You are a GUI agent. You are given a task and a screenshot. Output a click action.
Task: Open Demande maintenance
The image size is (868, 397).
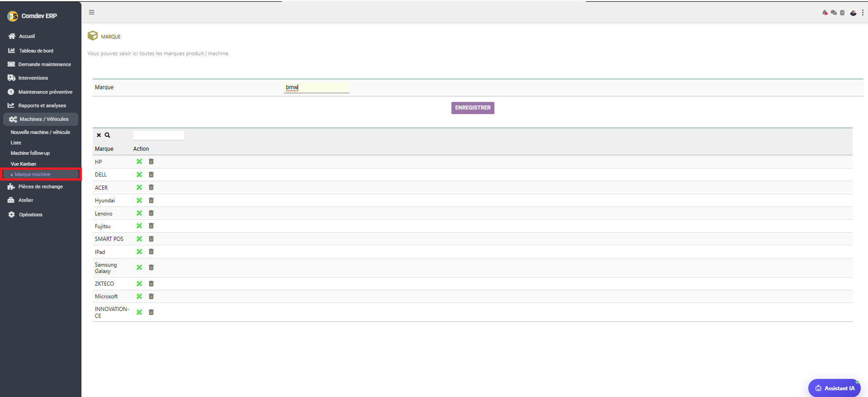click(x=44, y=64)
